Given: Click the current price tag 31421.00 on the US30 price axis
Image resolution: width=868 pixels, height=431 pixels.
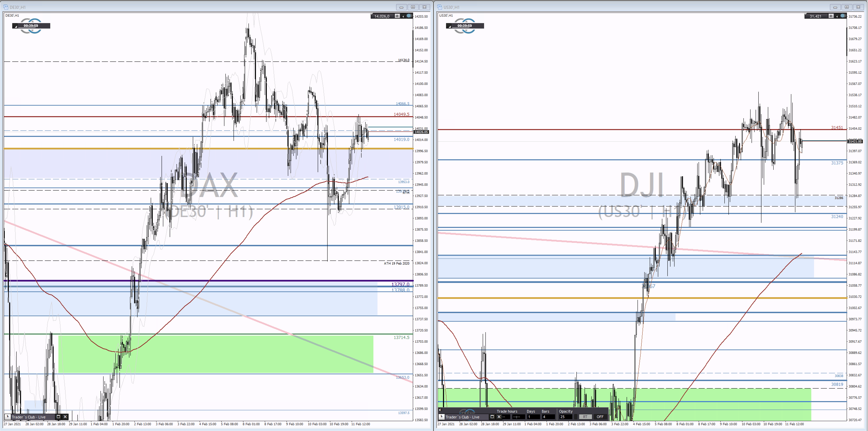Looking at the screenshot, I should (855, 142).
